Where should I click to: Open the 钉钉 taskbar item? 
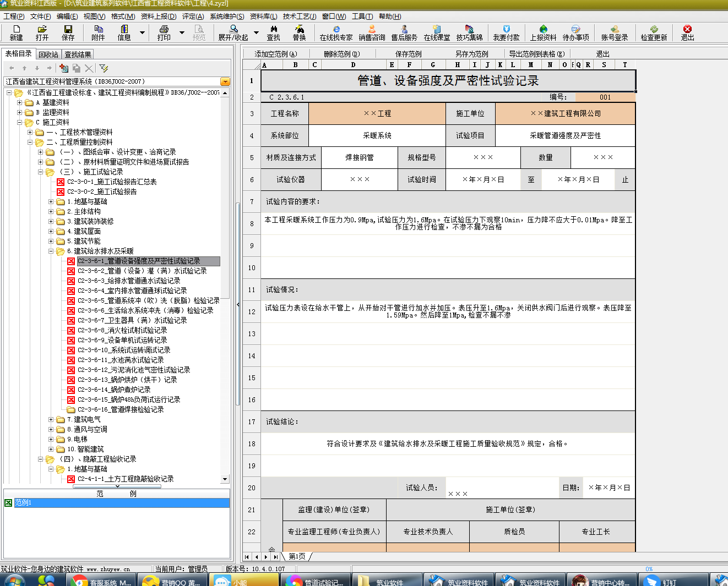(x=673, y=580)
